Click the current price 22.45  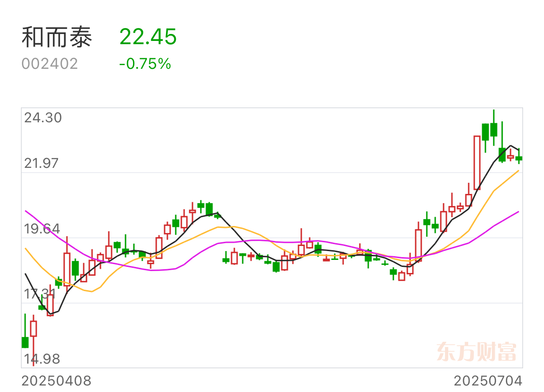coord(148,37)
